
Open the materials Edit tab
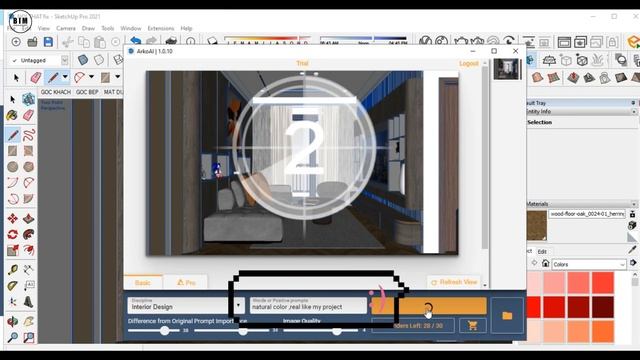click(542, 251)
